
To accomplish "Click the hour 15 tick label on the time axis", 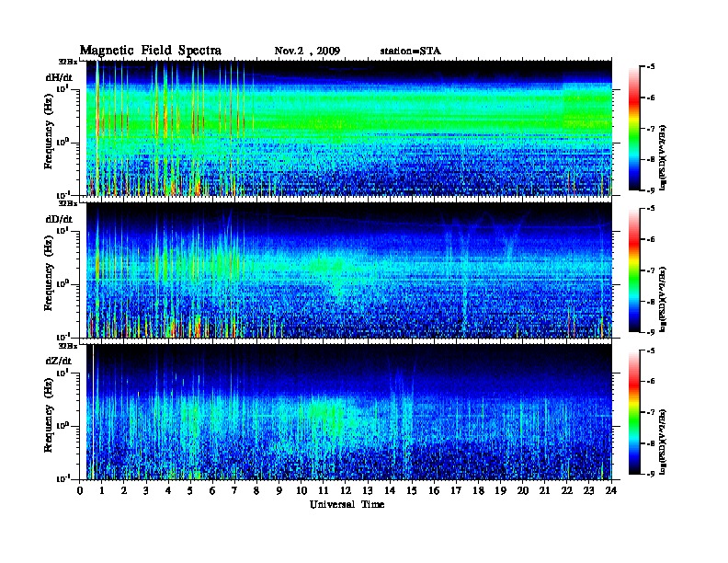I will point(412,490).
